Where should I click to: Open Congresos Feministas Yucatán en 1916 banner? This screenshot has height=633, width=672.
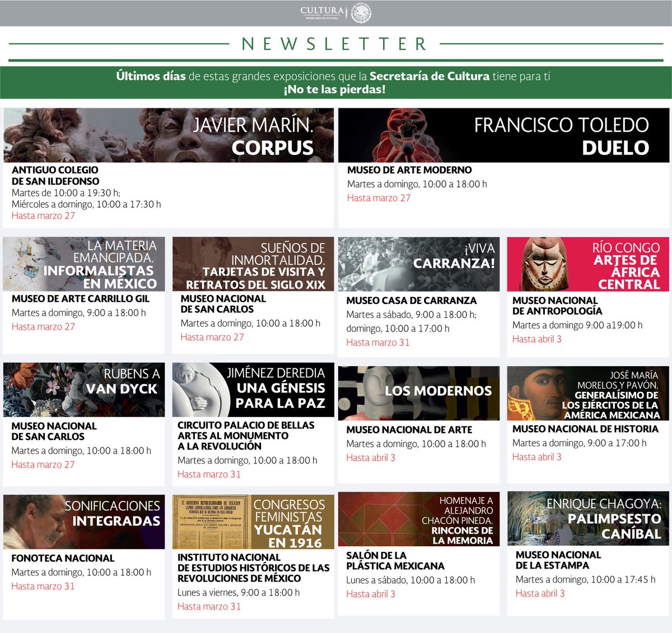click(253, 522)
